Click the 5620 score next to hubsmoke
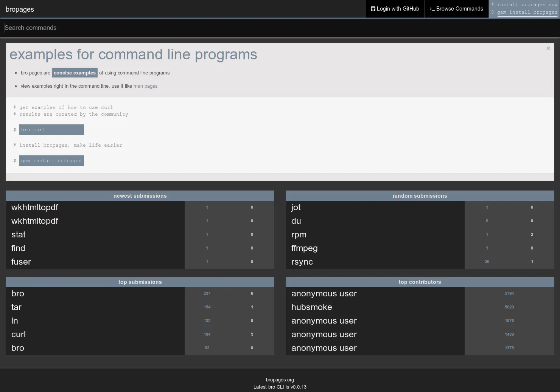 509,307
